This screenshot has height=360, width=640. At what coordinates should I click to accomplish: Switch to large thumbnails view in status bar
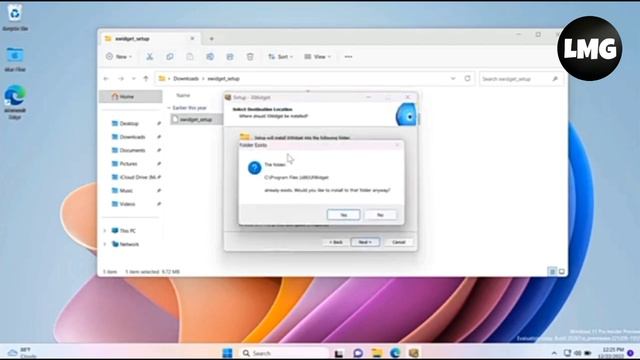click(x=562, y=271)
